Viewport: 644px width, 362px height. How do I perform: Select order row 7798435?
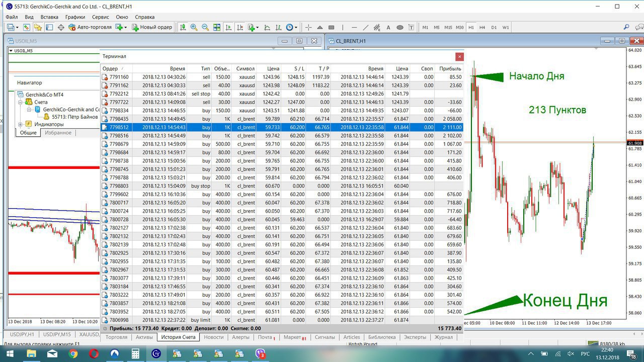point(282,119)
